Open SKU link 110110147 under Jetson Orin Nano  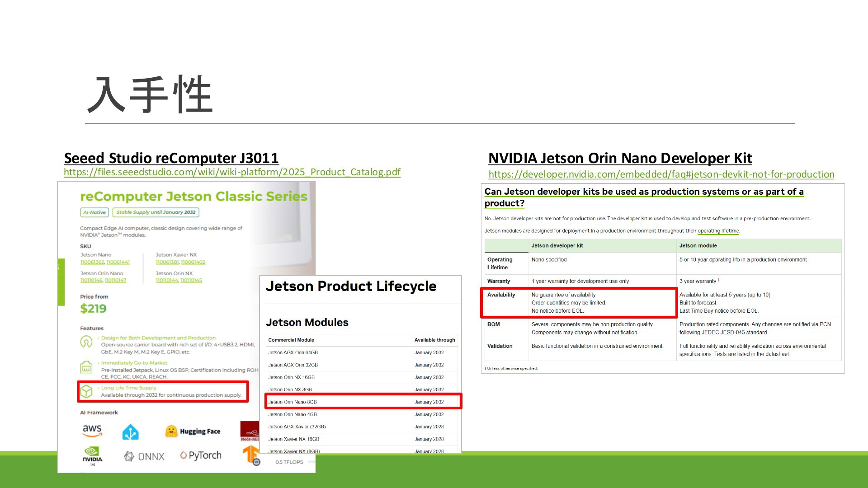click(115, 281)
